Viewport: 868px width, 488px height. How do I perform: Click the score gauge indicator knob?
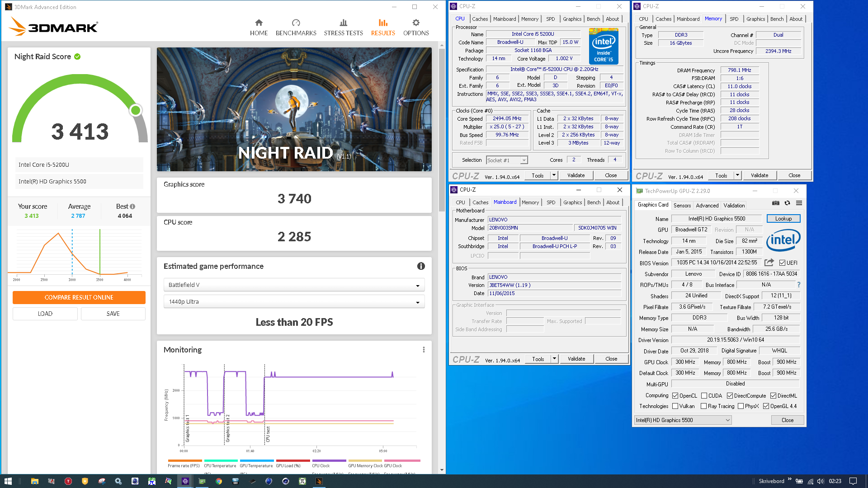136,110
